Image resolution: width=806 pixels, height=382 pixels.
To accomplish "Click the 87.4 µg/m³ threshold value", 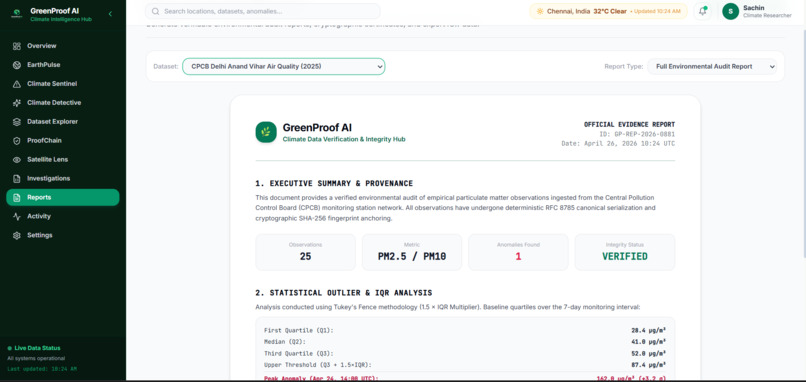I will 649,365.
